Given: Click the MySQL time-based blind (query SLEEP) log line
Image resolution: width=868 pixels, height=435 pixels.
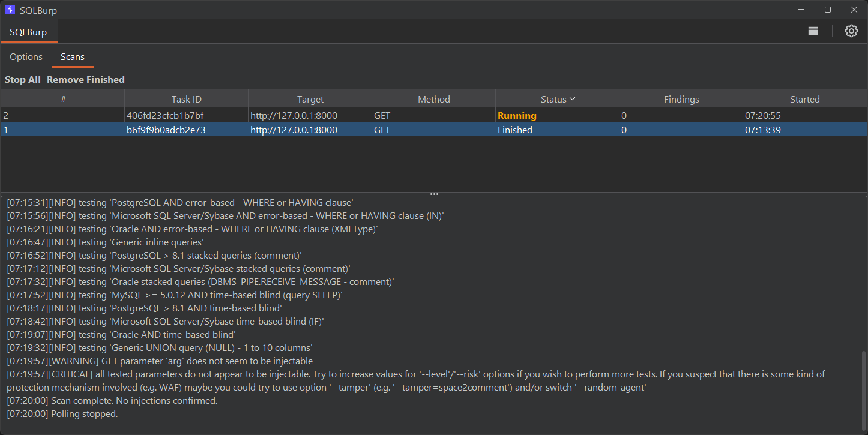Looking at the screenshot, I should [175, 295].
